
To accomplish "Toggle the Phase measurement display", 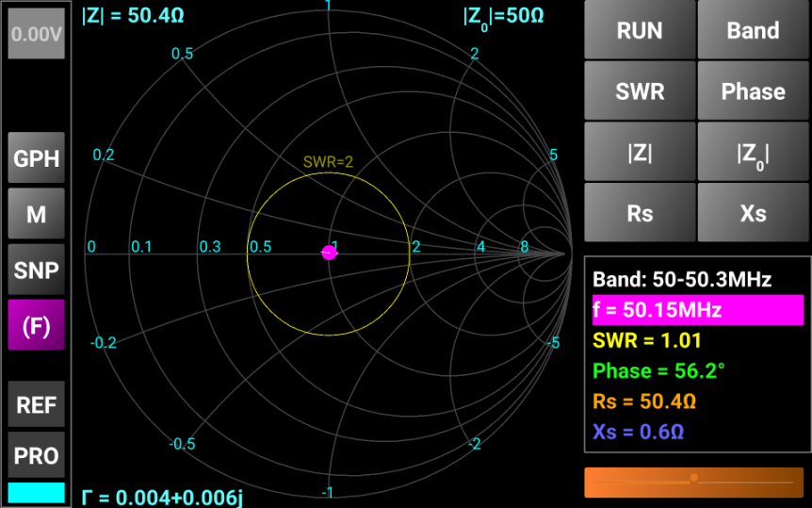I will point(753,91).
